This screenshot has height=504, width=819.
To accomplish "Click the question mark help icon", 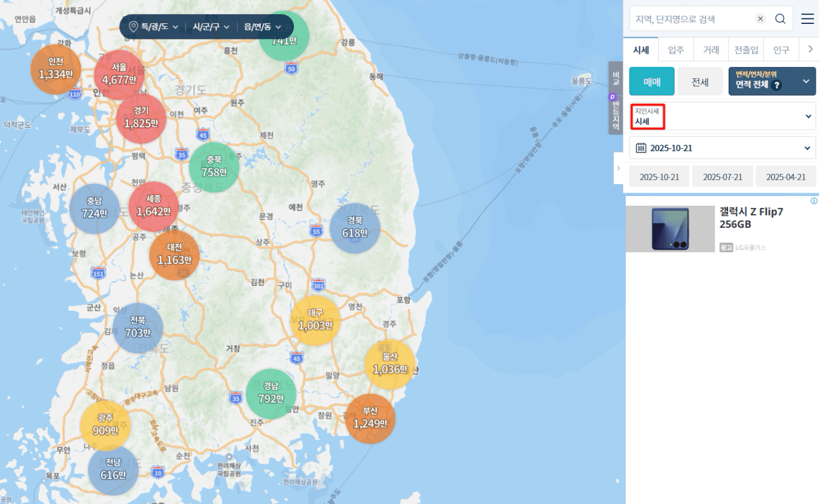I will click(777, 85).
